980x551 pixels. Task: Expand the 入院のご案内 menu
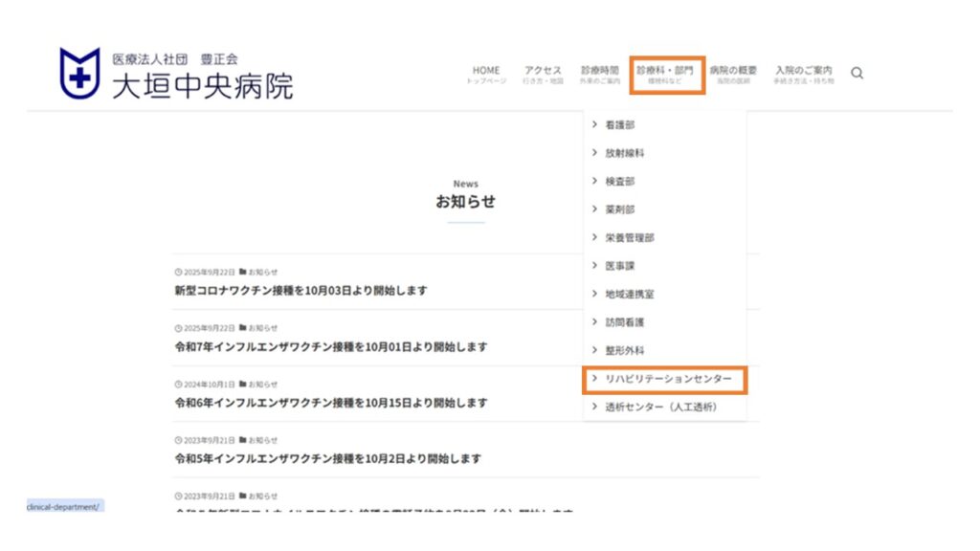(x=803, y=74)
